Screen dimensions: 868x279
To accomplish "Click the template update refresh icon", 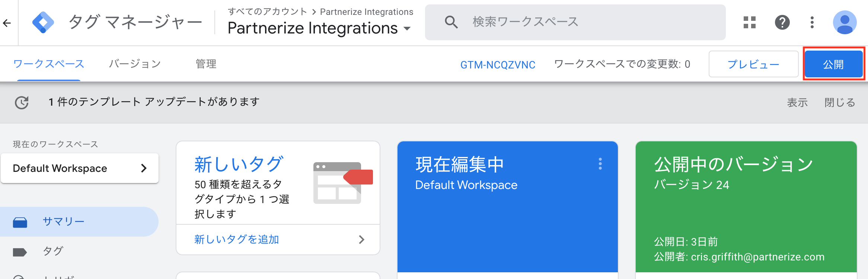I will tap(22, 102).
